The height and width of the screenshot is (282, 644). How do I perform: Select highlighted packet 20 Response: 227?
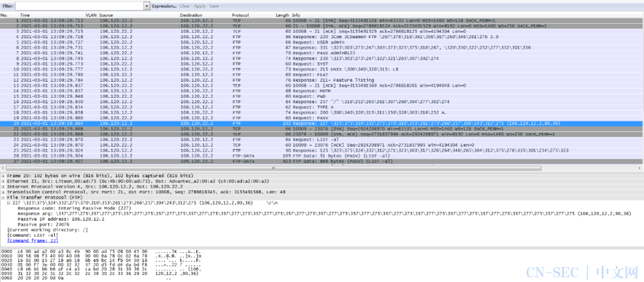322,123
